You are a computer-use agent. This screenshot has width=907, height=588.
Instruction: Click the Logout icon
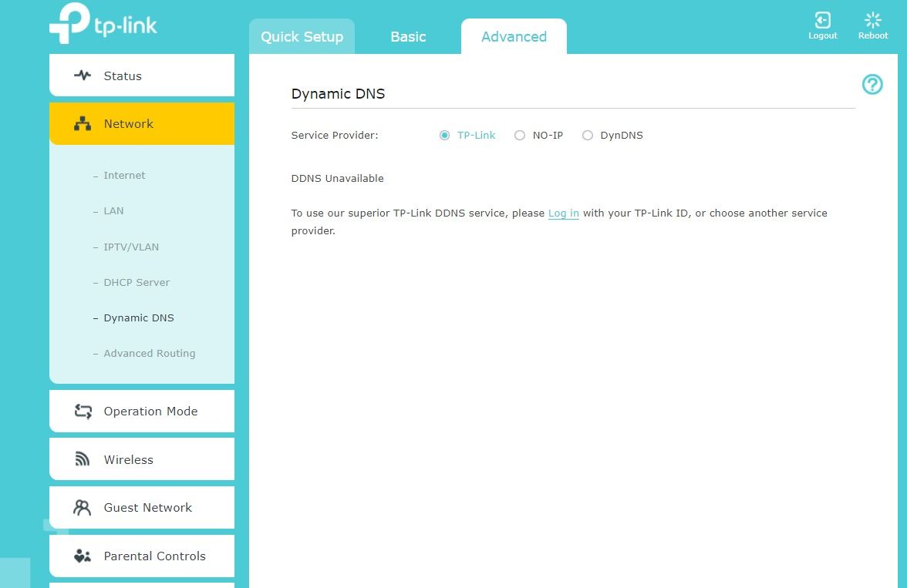pyautogui.click(x=822, y=20)
